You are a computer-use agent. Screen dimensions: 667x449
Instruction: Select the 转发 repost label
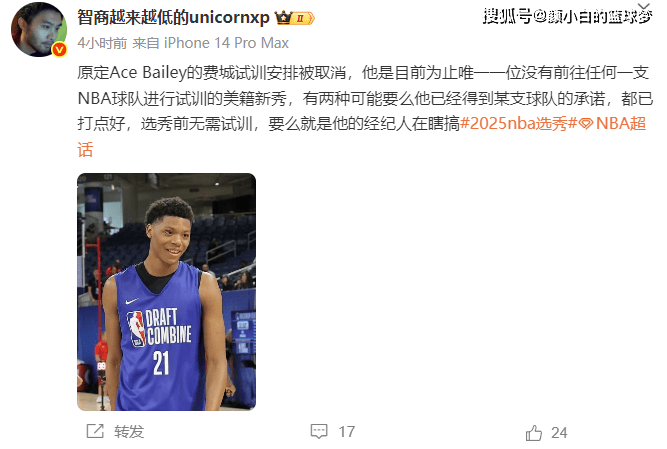129,432
